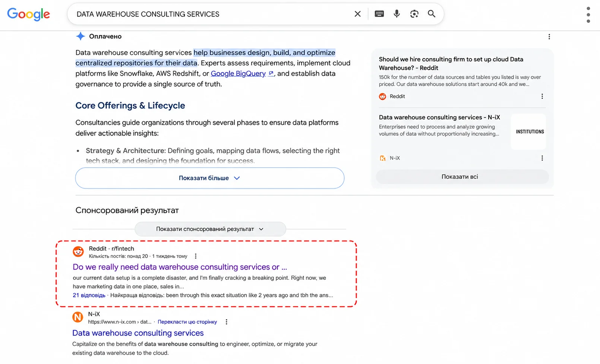Click the 'Reddit · r/fintech' source name

pos(111,249)
